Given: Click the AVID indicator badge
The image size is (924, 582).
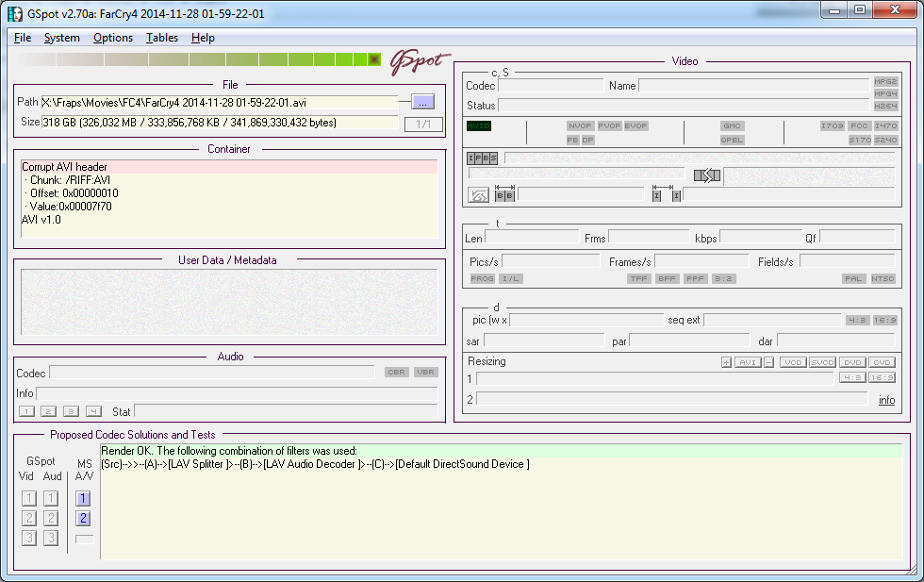Looking at the screenshot, I should 479,125.
